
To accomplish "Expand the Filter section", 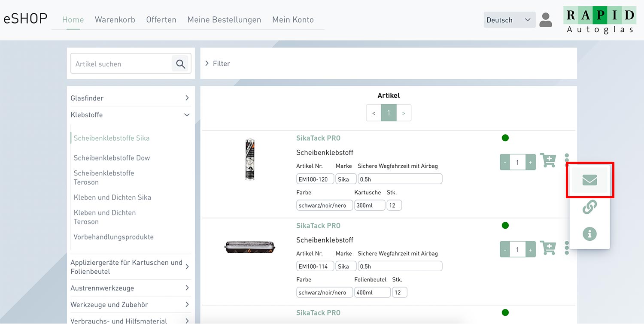I will (x=218, y=64).
